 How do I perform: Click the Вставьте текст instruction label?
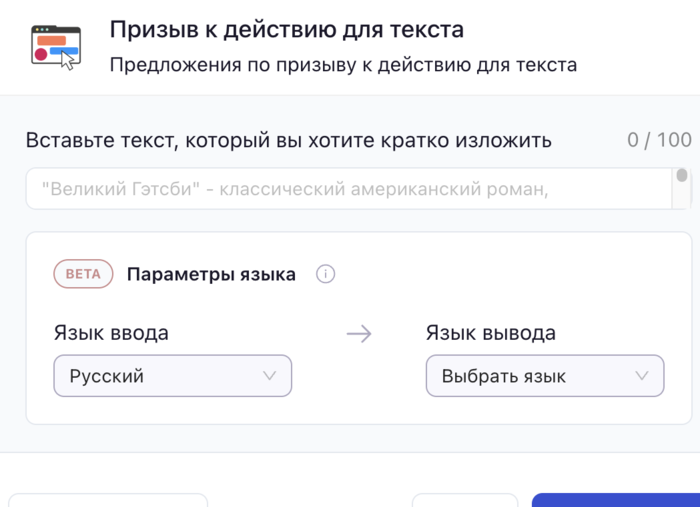click(288, 140)
